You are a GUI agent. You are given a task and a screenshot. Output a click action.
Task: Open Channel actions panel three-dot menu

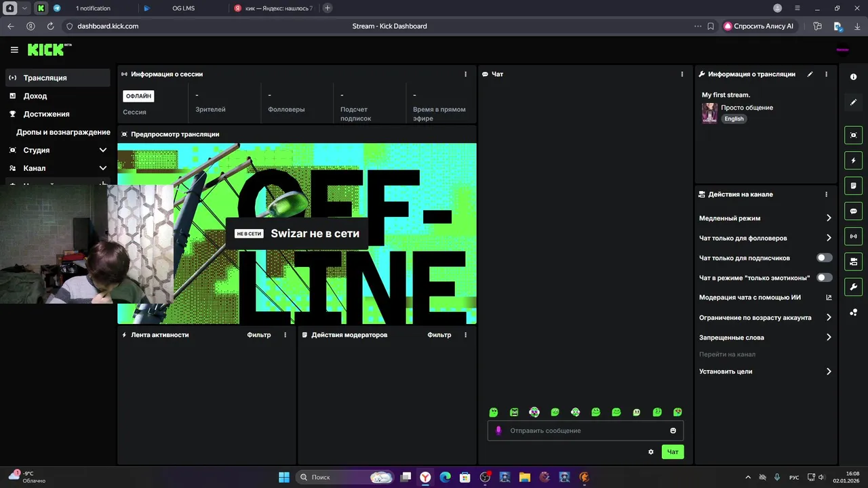(826, 194)
